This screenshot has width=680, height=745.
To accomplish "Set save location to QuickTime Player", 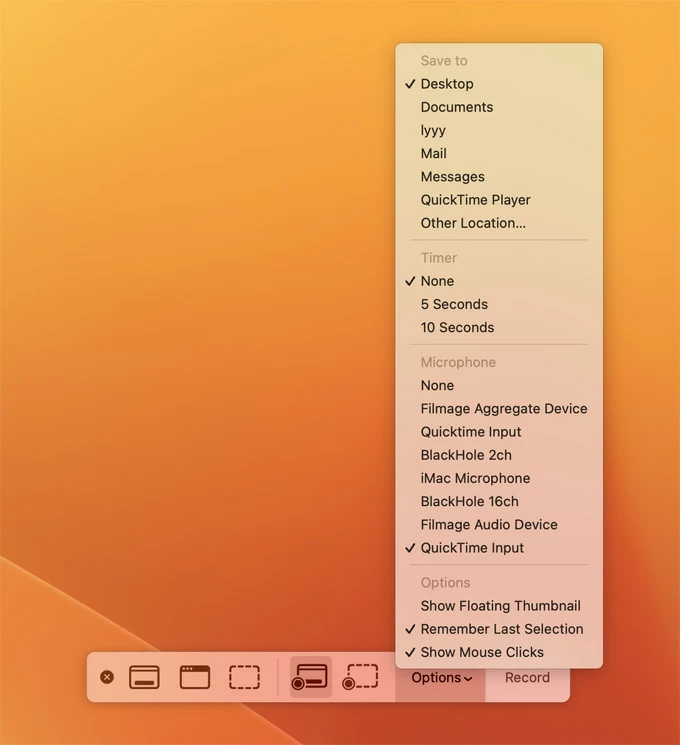I will pyautogui.click(x=475, y=200).
